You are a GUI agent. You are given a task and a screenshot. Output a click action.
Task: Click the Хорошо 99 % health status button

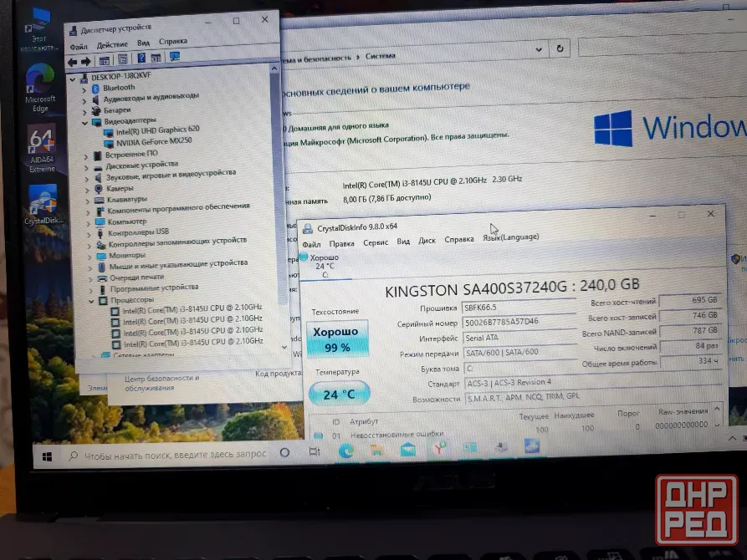338,339
